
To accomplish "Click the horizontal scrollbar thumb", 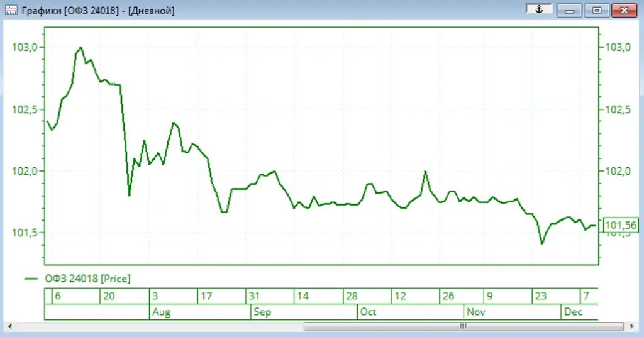I will coord(463,326).
